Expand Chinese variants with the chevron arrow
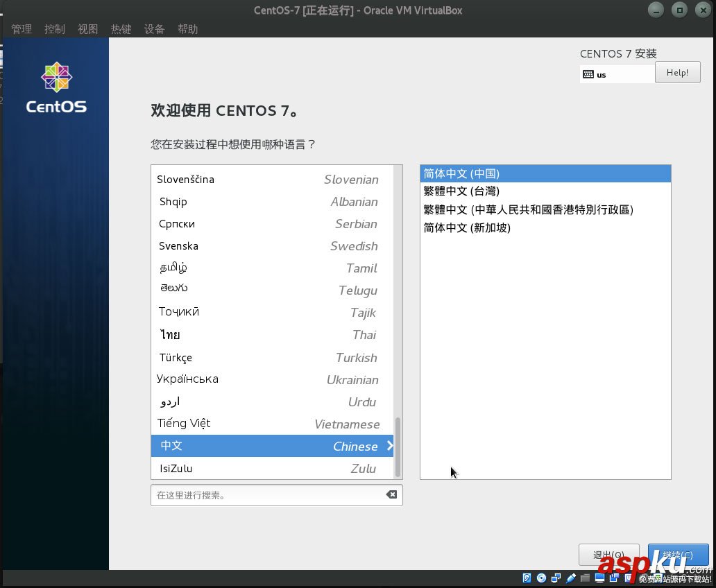Viewport: 716px width, 588px height. 390,447
